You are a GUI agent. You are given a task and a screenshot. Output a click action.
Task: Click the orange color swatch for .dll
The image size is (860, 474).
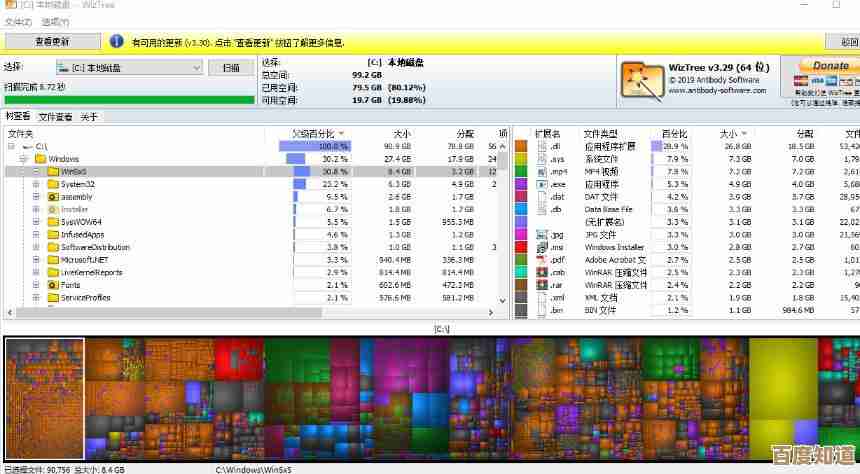[x=521, y=146]
